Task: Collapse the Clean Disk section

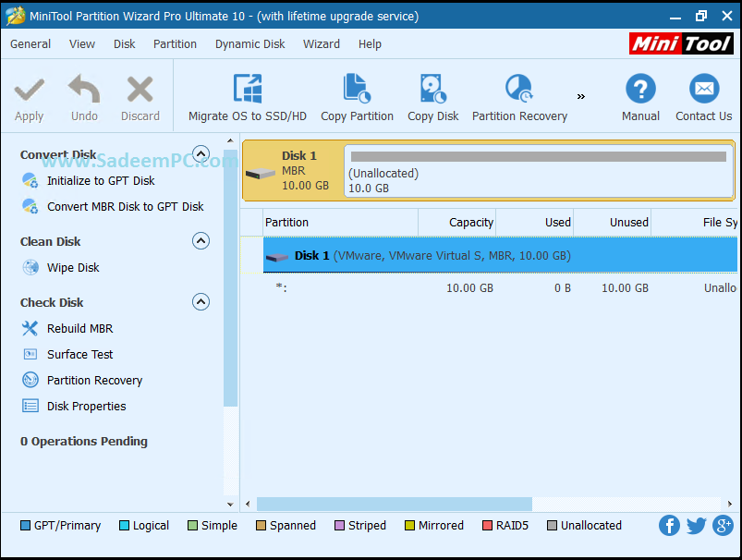Action: coord(201,241)
